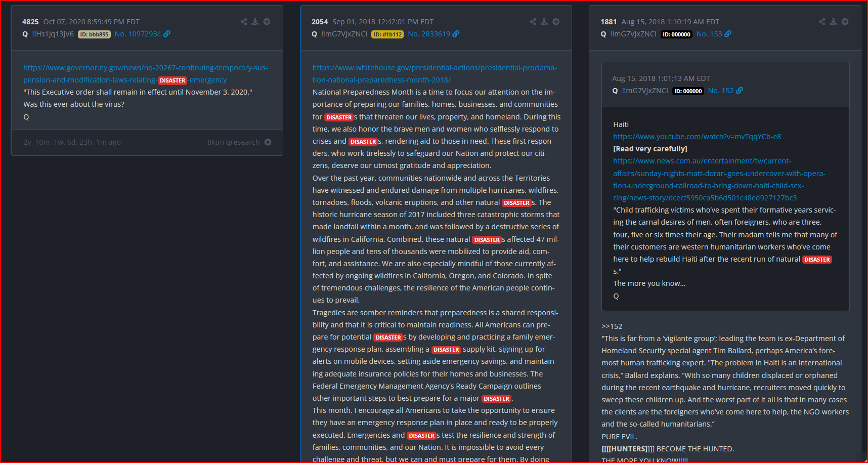Click timestamp Sep 01, 2018 12:42:01 PM EDT
The height and width of the screenshot is (463, 868).
coord(383,22)
